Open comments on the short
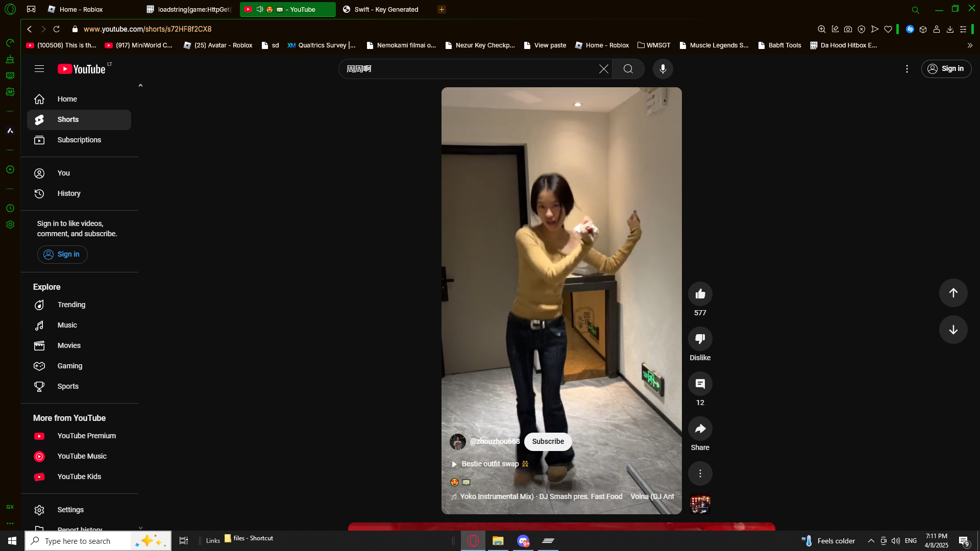This screenshot has height=551, width=980. click(x=700, y=384)
